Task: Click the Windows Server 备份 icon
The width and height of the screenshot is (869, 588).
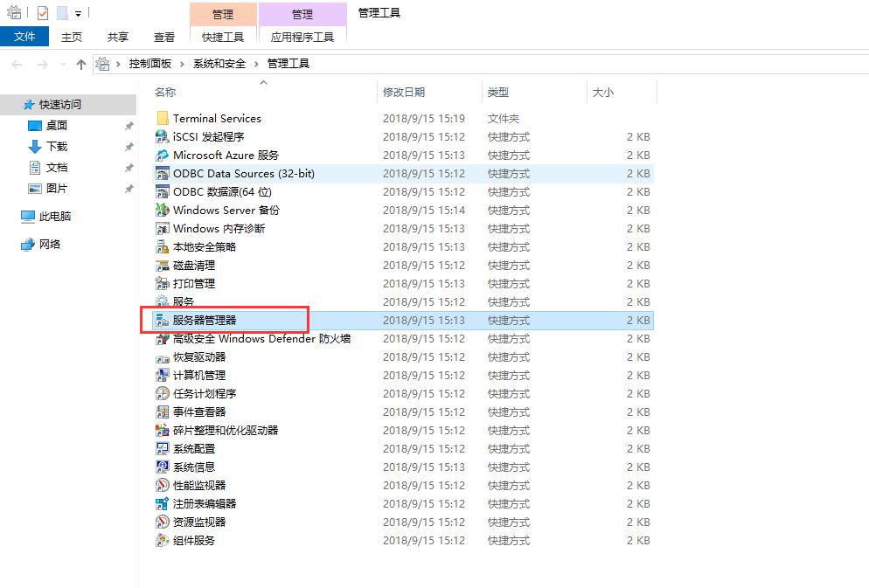Action: click(x=163, y=210)
